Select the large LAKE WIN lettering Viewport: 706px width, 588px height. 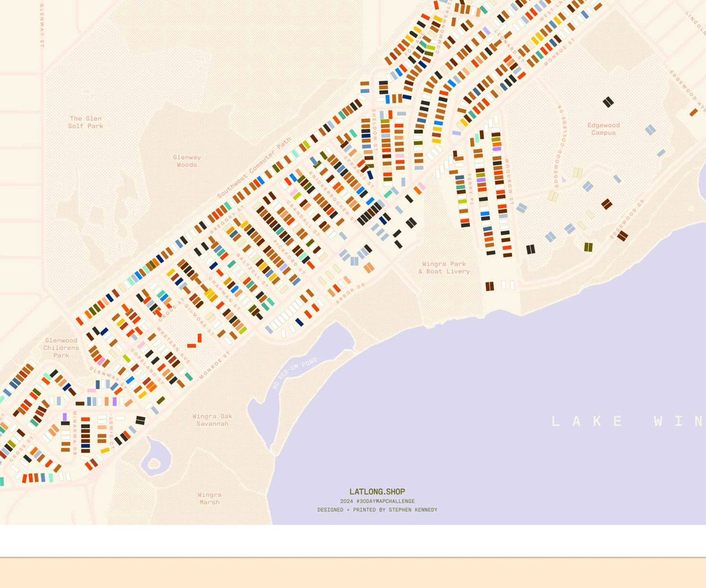(628, 421)
